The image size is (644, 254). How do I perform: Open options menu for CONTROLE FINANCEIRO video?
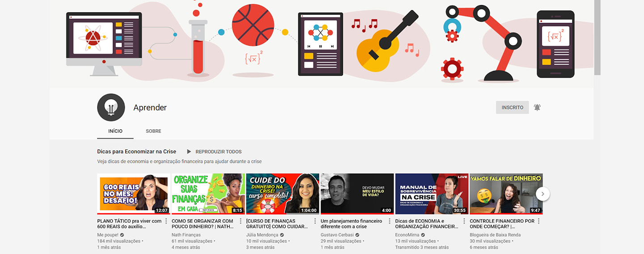[538, 221]
